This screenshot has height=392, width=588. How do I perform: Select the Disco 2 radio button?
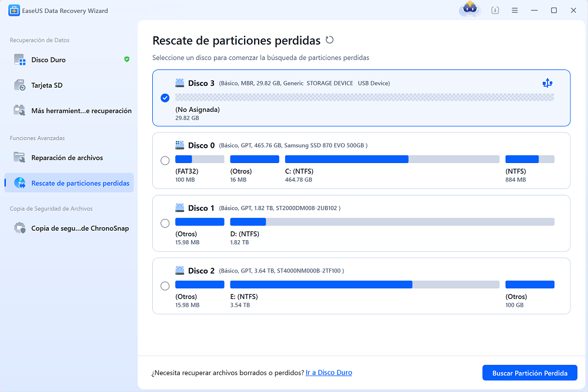165,286
